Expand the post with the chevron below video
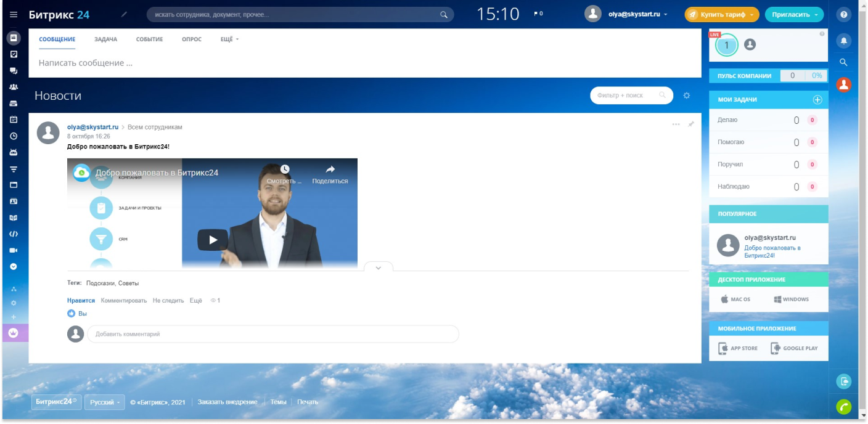868x424 pixels. pyautogui.click(x=379, y=267)
